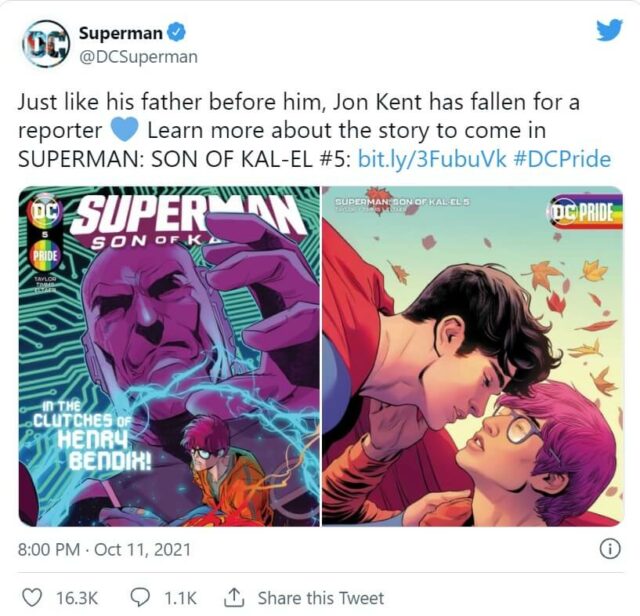Click the 1.1K replies count
This screenshot has height=616, width=640.
pos(180,597)
